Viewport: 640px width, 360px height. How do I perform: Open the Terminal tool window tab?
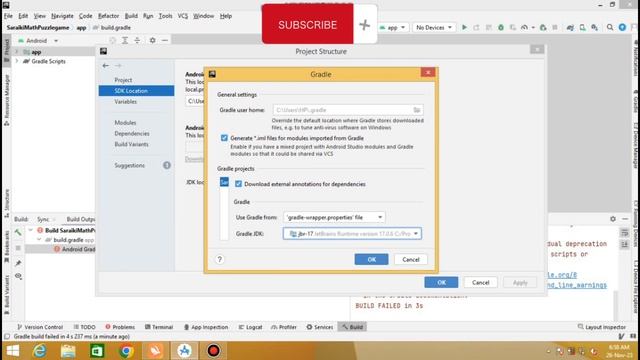pyautogui.click(x=159, y=327)
